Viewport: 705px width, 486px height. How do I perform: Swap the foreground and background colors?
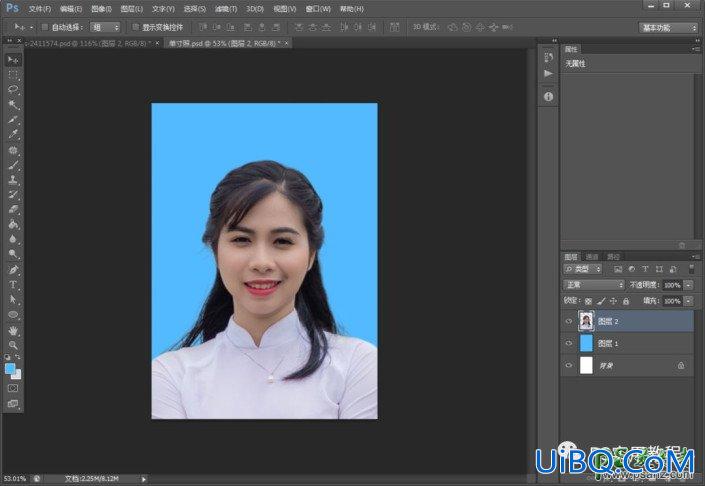tap(18, 357)
